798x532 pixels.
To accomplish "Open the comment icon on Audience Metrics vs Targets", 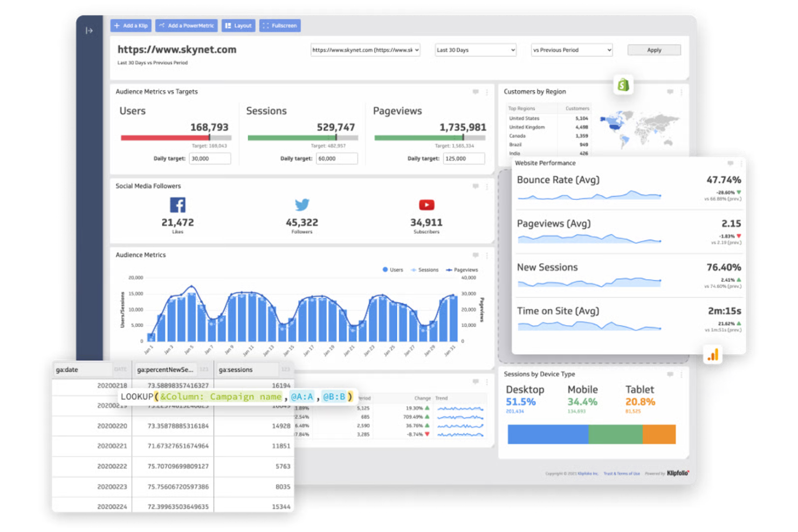I will coord(476,92).
